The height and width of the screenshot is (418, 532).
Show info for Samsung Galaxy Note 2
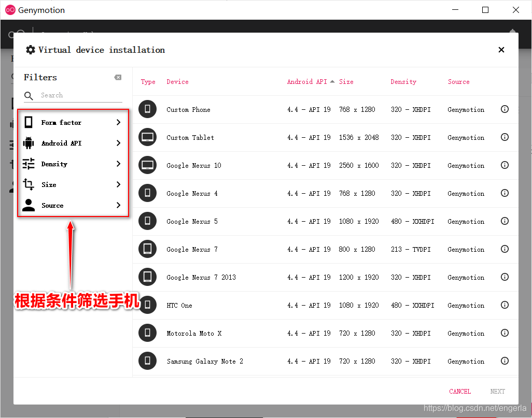(505, 361)
